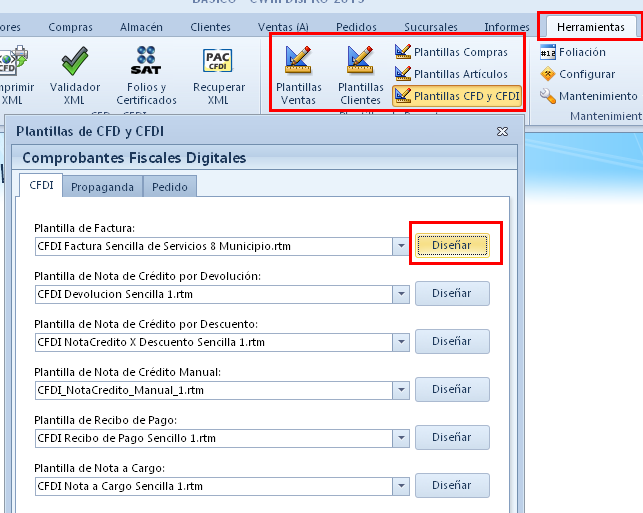The image size is (643, 513).
Task: Switch to the Clientes ribbon tab
Action: coord(210,27)
